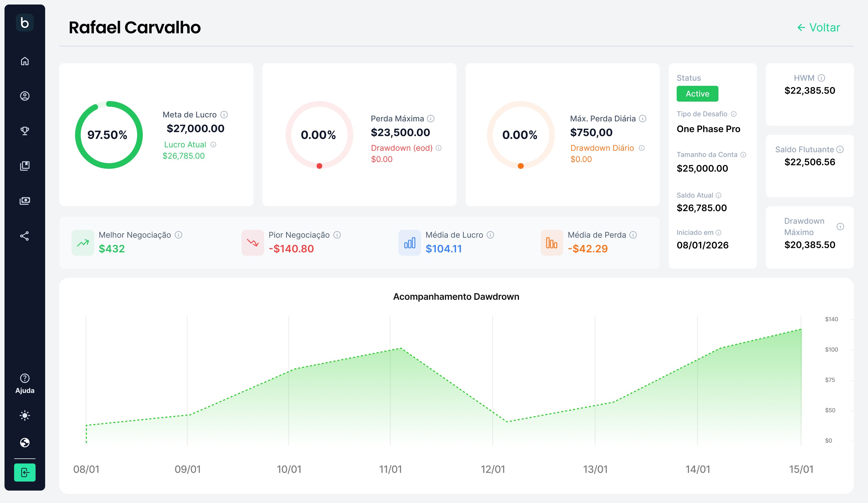868x503 pixels.
Task: Toggle light theme with sun icon
Action: [x=25, y=415]
